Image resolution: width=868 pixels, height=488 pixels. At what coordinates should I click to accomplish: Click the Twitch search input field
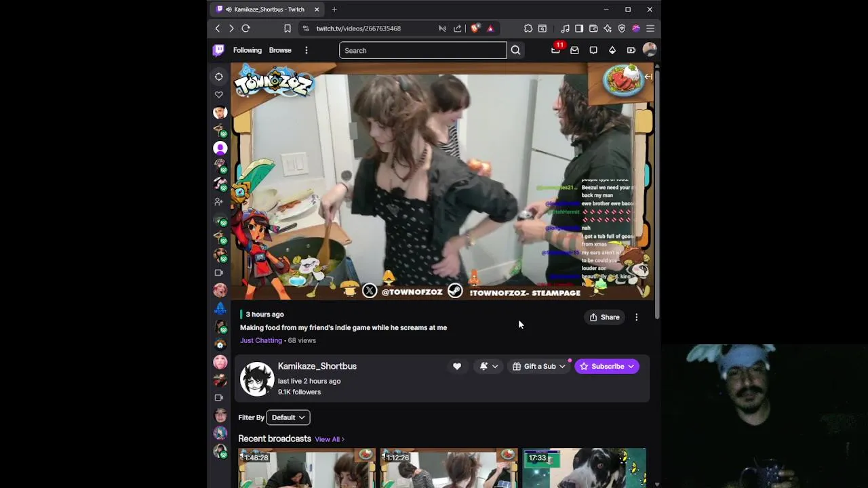[x=422, y=50]
